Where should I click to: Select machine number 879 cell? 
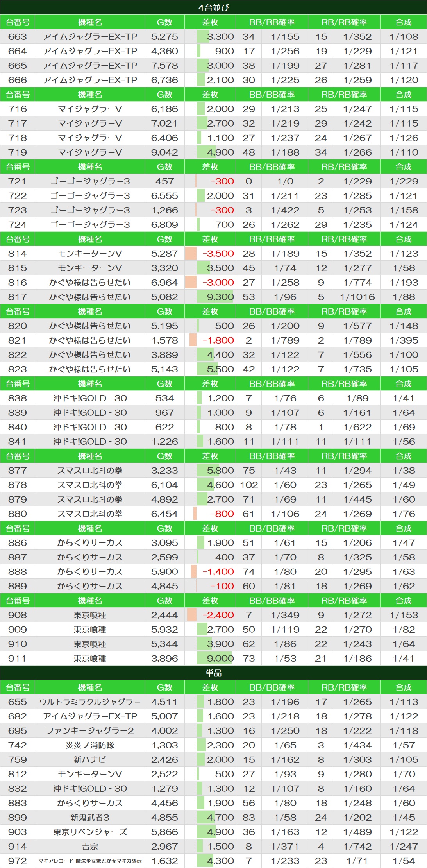coord(18,499)
